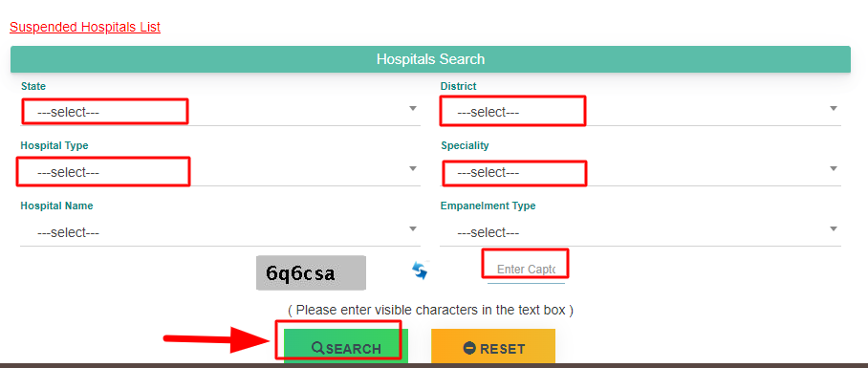
Task: Open the Empanelment Type dropdown
Action: click(x=640, y=232)
